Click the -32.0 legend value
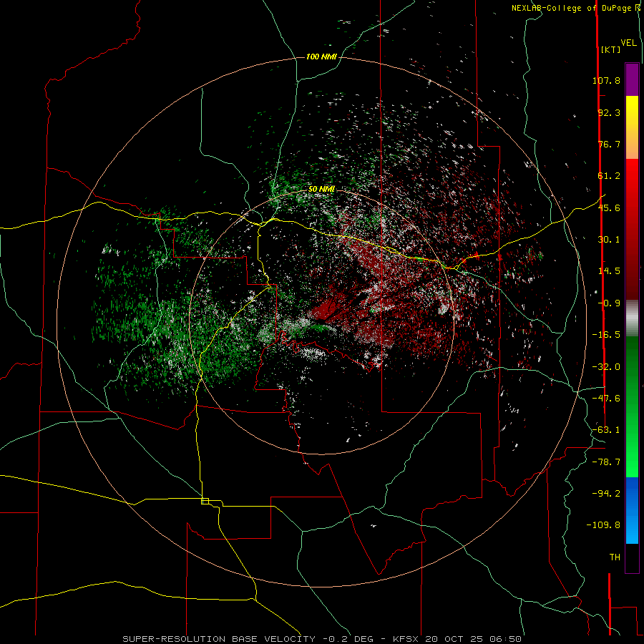Screen dimensions: 644x644 [x=606, y=367]
